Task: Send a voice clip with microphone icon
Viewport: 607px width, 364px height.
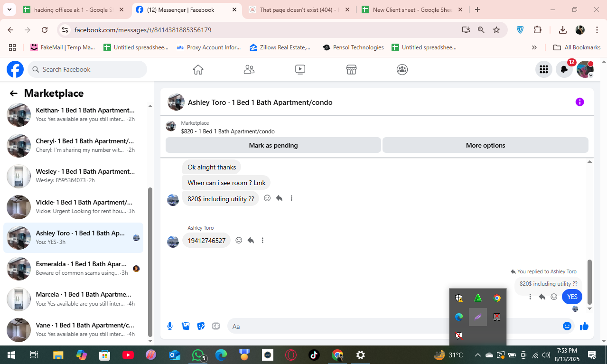Action: (x=170, y=326)
